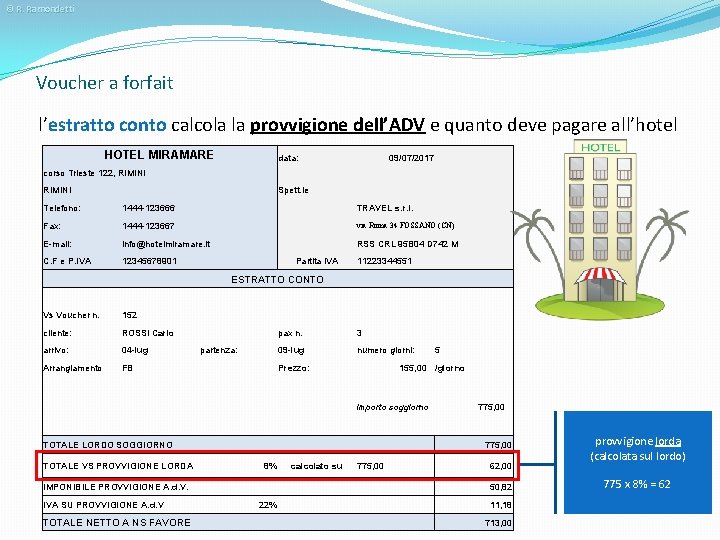The height and width of the screenshot is (540, 720).
Task: Click the date value 09/07/2017
Action: pos(411,158)
